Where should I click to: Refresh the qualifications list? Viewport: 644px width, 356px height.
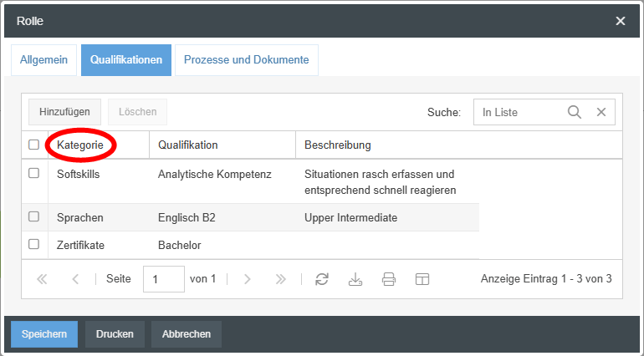(x=322, y=279)
